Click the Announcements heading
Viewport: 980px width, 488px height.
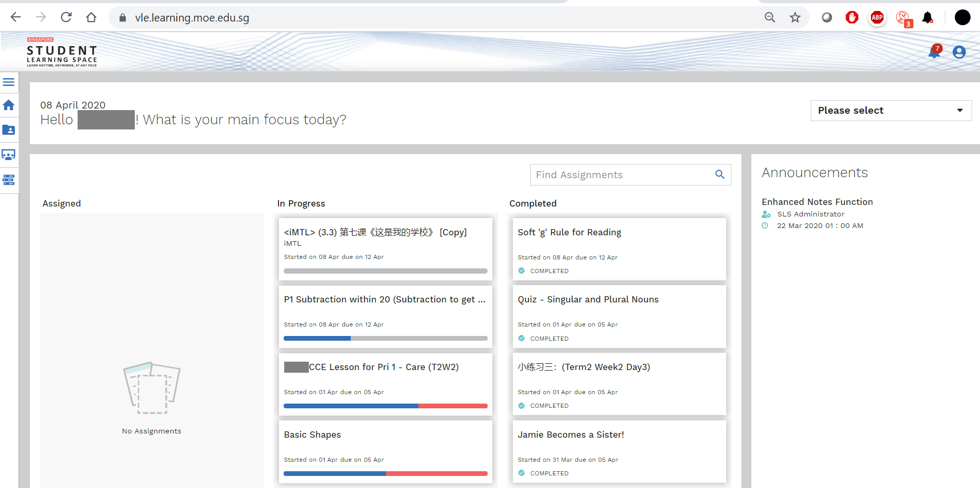814,172
